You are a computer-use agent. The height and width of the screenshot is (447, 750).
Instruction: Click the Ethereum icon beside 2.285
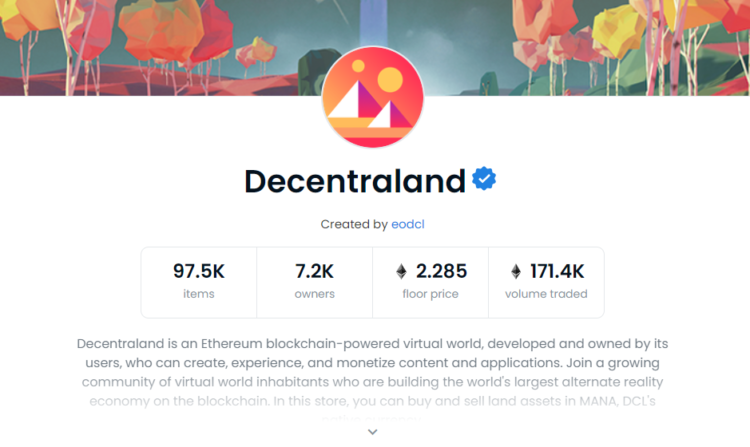[402, 271]
